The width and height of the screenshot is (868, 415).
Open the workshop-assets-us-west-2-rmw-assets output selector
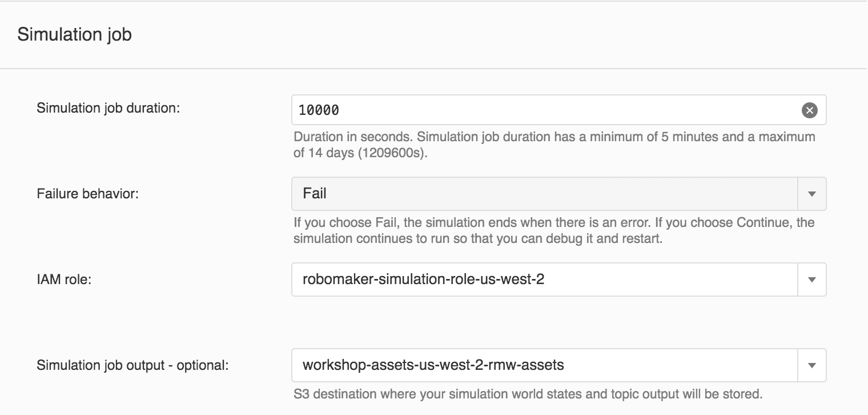point(558,365)
